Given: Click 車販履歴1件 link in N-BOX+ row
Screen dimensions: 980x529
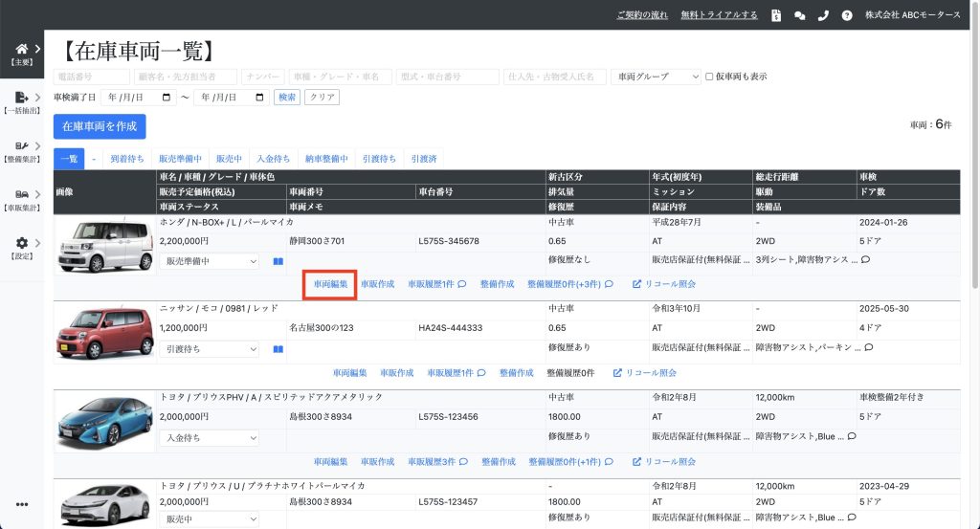Looking at the screenshot, I should click(432, 284).
